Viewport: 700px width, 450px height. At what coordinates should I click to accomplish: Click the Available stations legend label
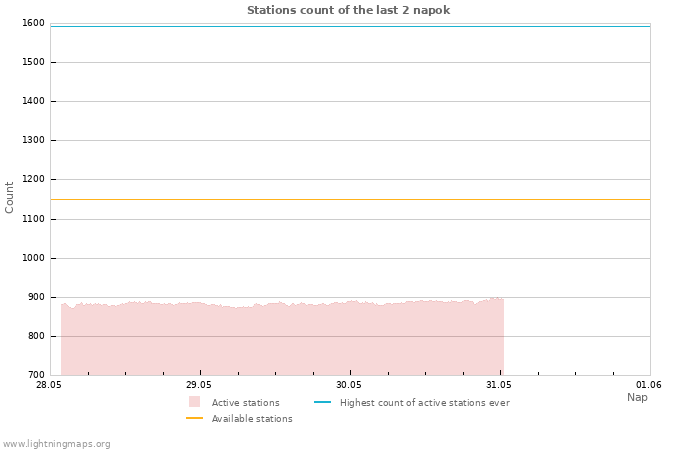pyautogui.click(x=252, y=419)
